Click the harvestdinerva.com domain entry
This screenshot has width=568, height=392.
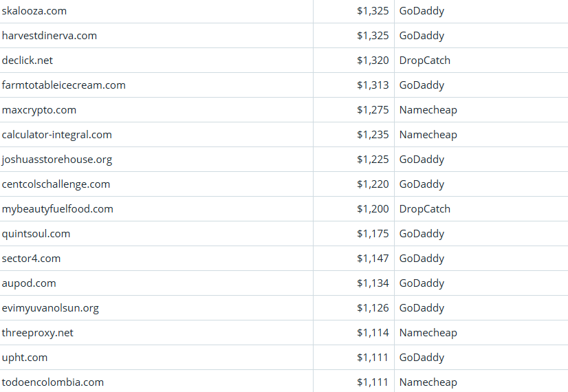coord(50,36)
